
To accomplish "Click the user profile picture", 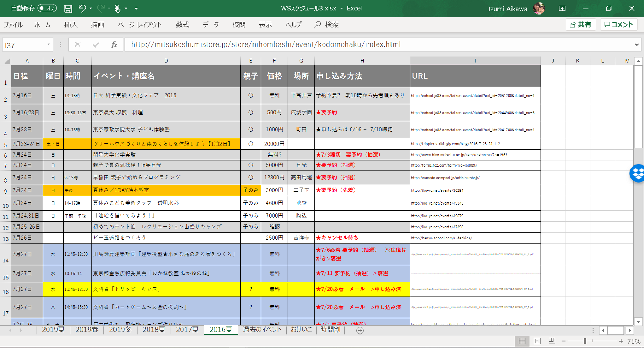I will 539,9.
